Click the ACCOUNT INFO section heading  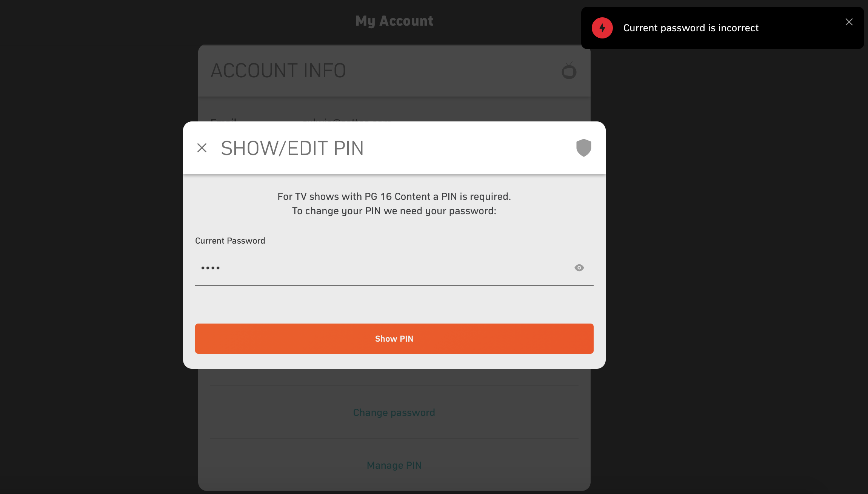278,71
